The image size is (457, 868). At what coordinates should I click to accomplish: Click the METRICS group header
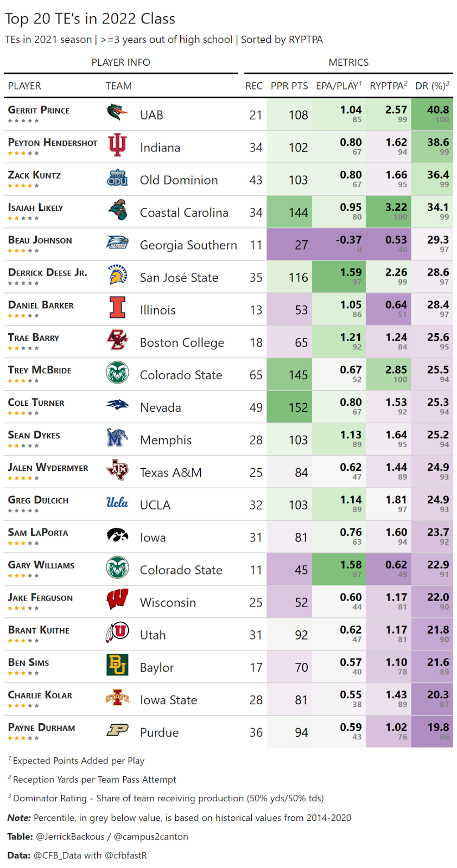coord(348,62)
